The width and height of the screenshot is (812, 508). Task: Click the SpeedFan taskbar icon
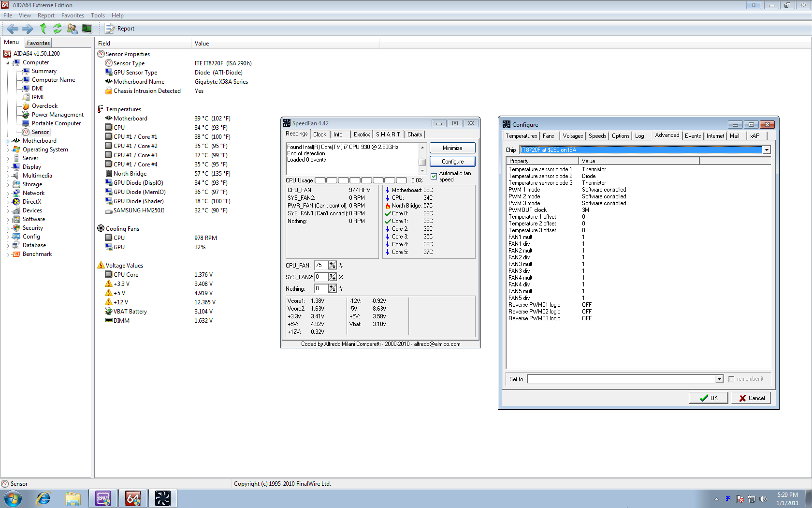(x=163, y=498)
